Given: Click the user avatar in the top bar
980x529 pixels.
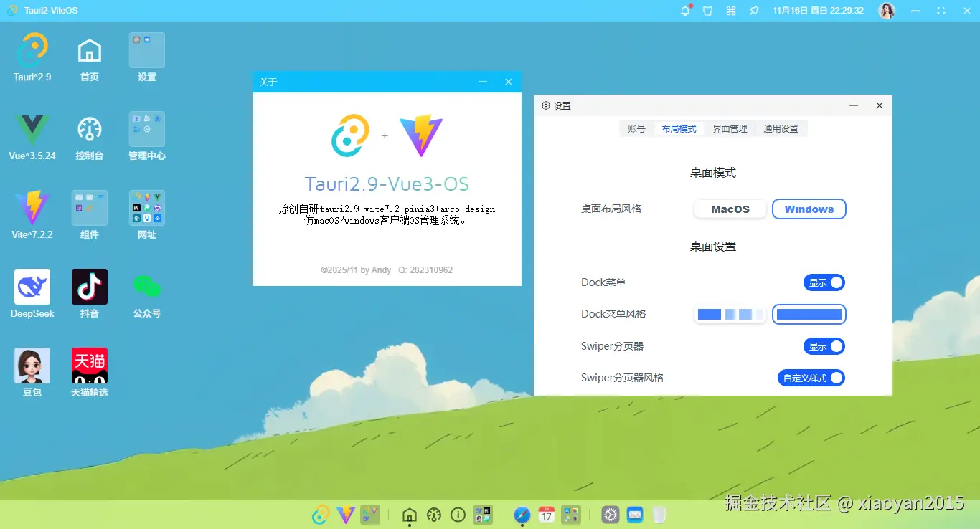Looking at the screenshot, I should 887,10.
